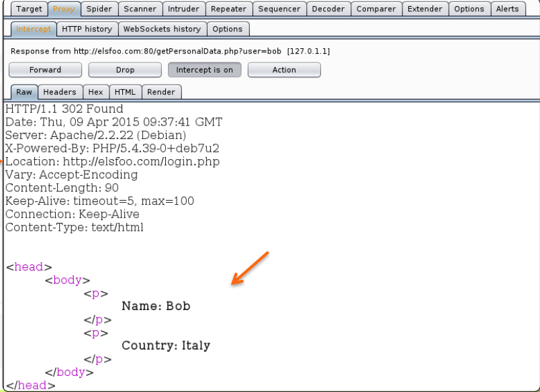Open the Comparer tab
This screenshot has height=392, width=540.
point(376,9)
